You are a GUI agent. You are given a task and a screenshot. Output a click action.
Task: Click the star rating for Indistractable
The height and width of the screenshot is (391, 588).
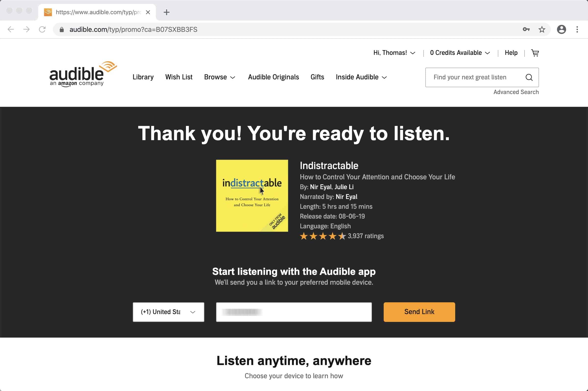pos(323,236)
